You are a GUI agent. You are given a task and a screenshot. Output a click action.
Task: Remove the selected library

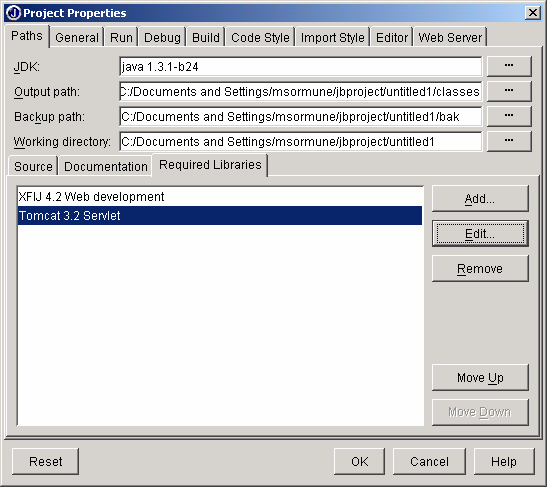point(480,268)
